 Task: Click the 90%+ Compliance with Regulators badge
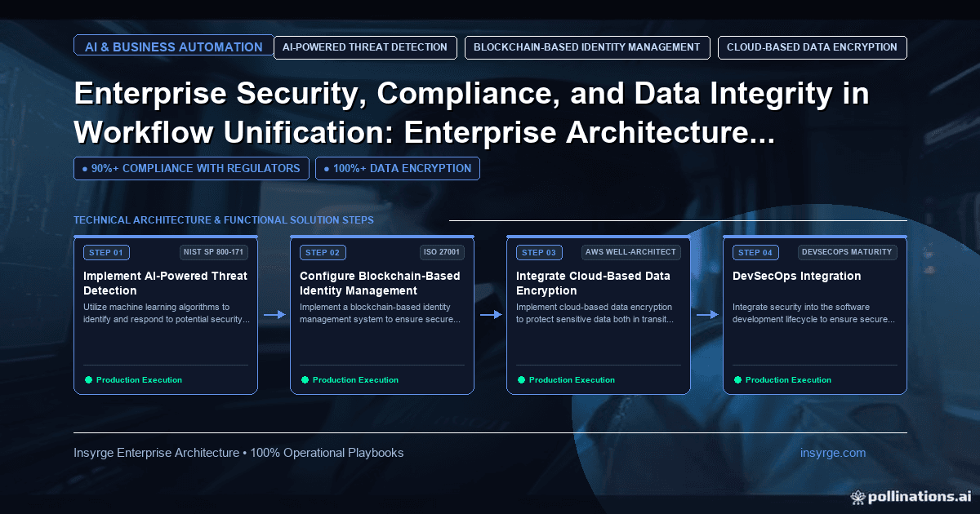click(191, 168)
